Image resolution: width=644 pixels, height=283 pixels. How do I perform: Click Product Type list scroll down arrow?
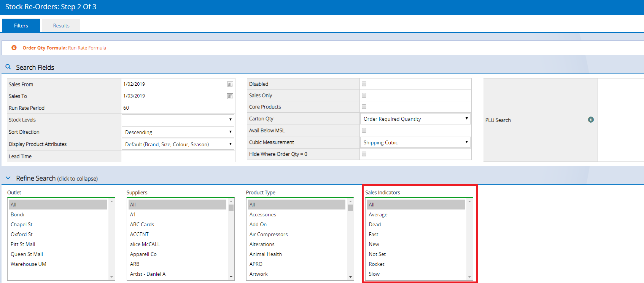(350, 277)
